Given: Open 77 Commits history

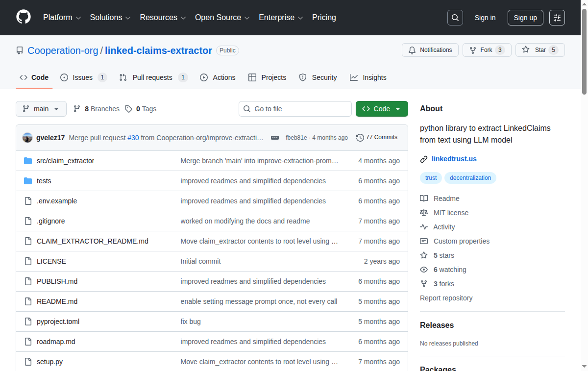Looking at the screenshot, I should point(377,137).
